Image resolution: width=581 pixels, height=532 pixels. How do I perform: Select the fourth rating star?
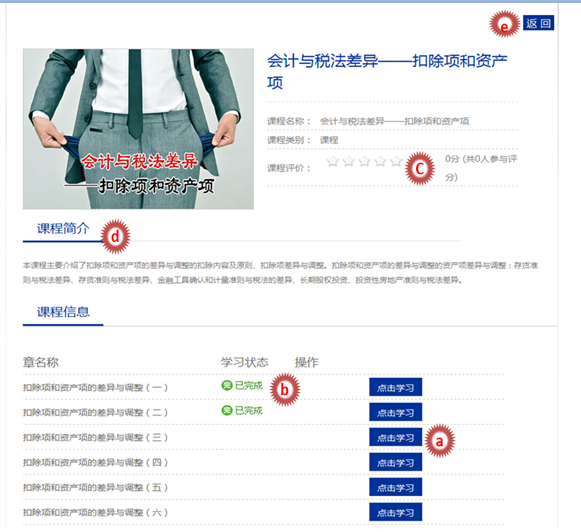[381, 161]
